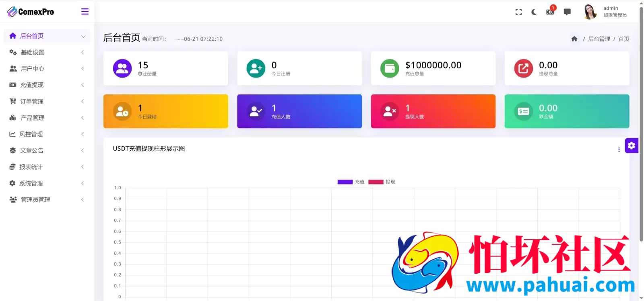This screenshot has width=644, height=301.
Task: Click the cart icon beside 订单管理
Action: click(13, 101)
